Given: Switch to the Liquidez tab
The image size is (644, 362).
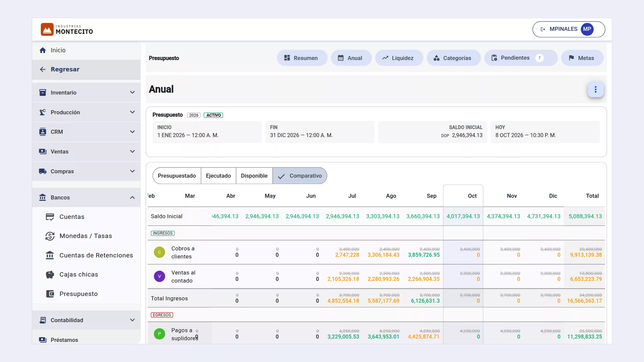Looking at the screenshot, I should tap(399, 58).
